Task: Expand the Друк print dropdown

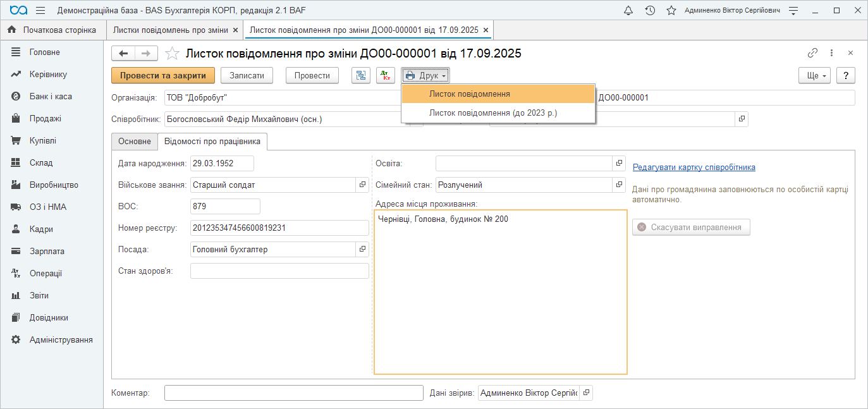Action: [x=425, y=75]
